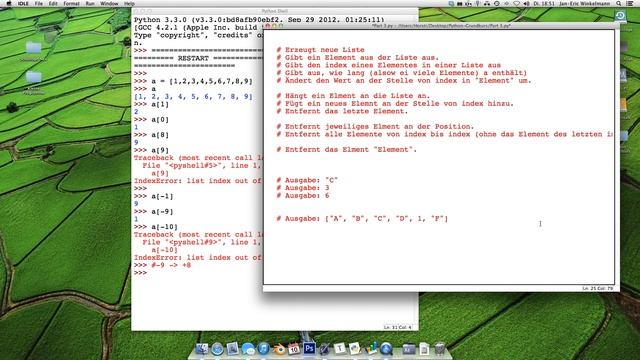This screenshot has height=360, width=640.
Task: Click the Python Shell window title bar
Action: (x=275, y=11)
